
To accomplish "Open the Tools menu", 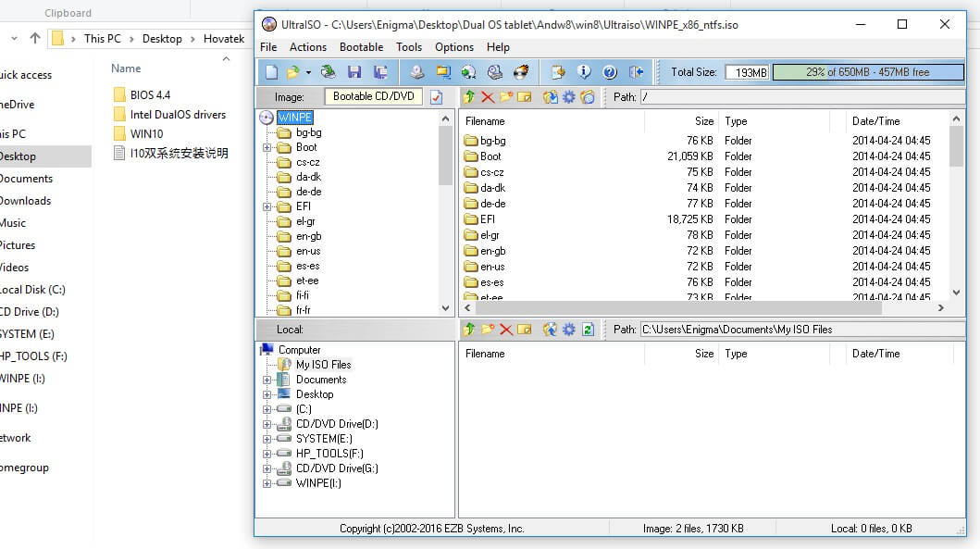I will (x=409, y=47).
